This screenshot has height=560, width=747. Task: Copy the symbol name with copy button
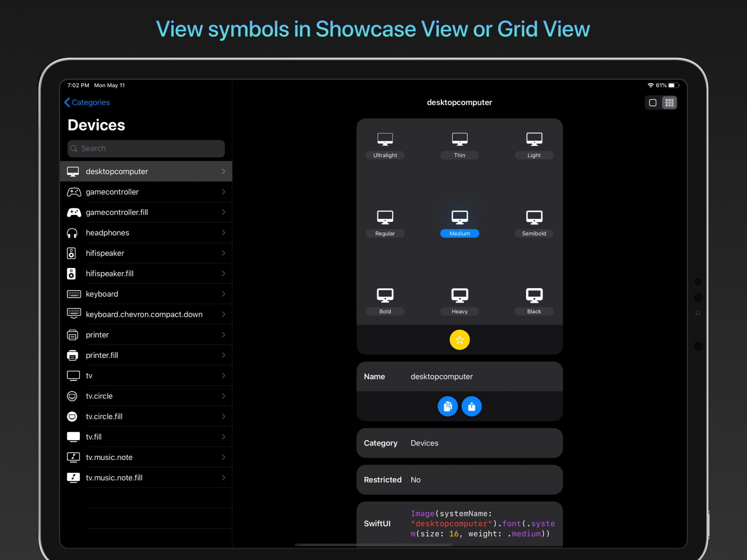pos(447,406)
